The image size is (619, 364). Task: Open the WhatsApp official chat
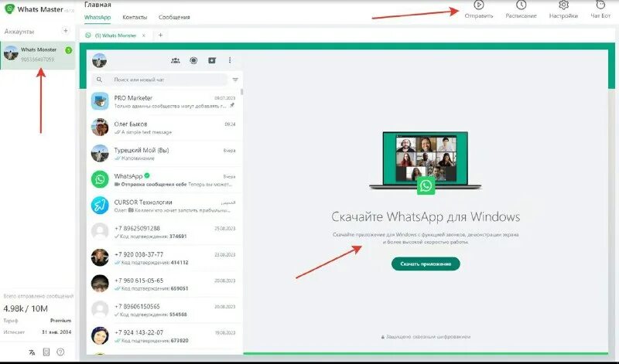coord(164,179)
